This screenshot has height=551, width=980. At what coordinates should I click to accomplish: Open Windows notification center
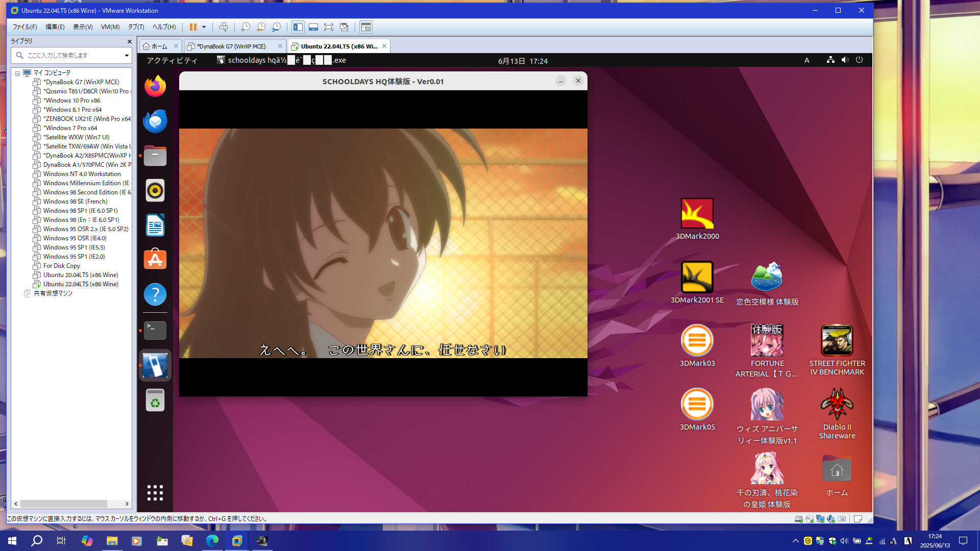click(963, 541)
